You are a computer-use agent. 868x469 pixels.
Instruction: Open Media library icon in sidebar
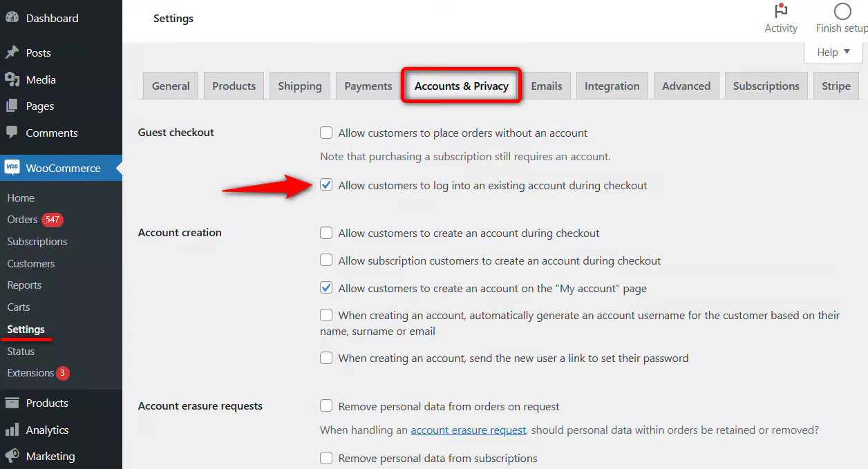pos(12,79)
